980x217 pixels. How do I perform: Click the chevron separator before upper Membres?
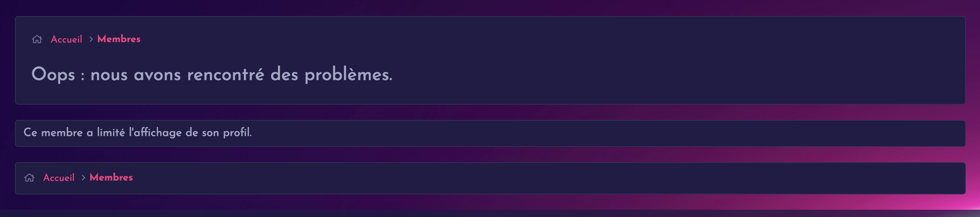(x=91, y=39)
